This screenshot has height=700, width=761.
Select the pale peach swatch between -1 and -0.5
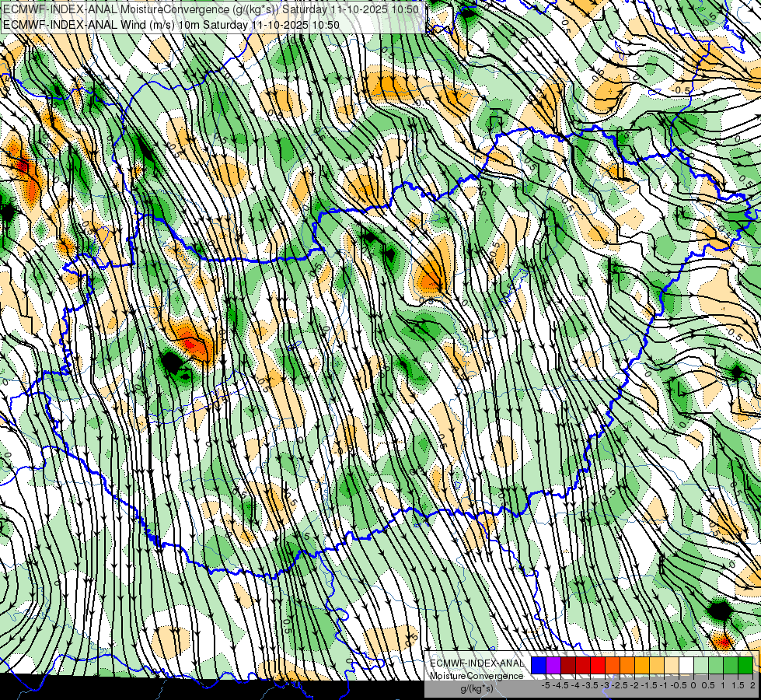(x=672, y=665)
